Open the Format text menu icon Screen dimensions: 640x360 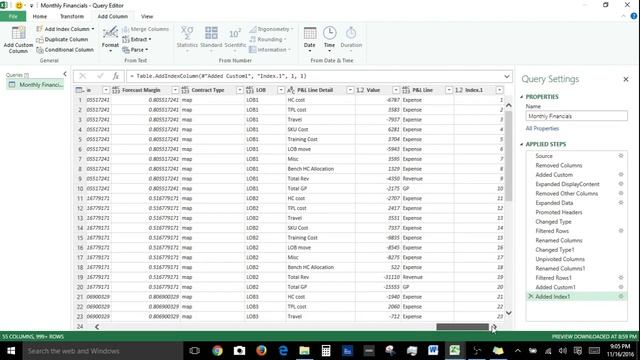(x=110, y=33)
